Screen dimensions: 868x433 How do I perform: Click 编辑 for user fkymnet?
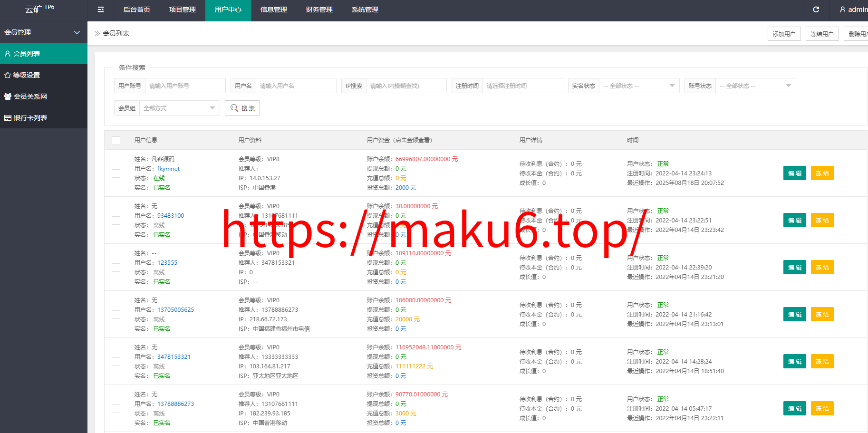click(795, 173)
